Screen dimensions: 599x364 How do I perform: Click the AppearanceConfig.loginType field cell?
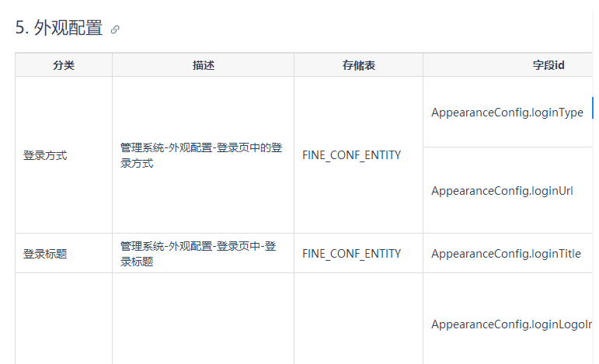pos(507,113)
